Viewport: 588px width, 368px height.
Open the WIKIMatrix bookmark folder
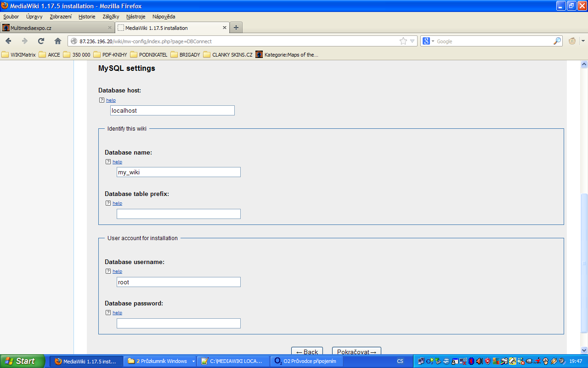pos(19,55)
